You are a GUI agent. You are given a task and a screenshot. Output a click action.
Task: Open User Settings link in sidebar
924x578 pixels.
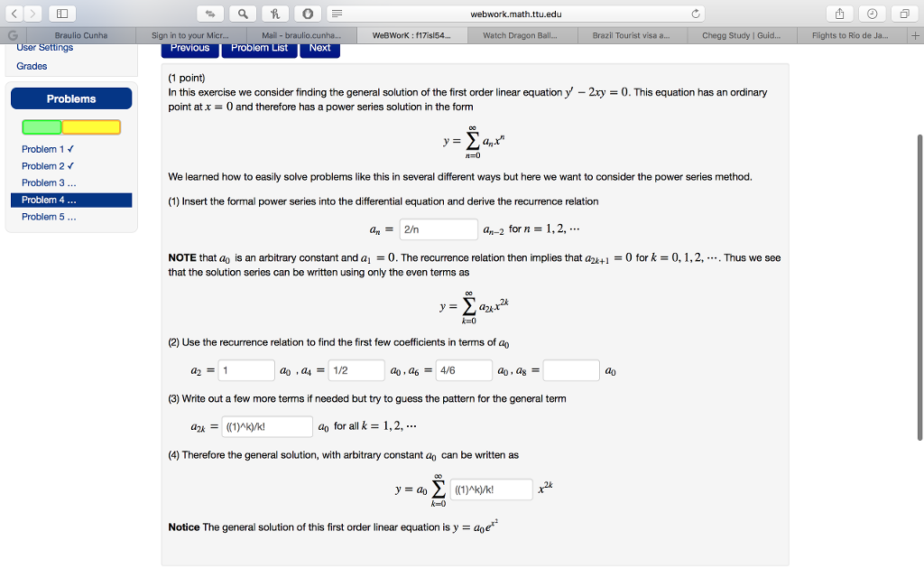tap(45, 48)
